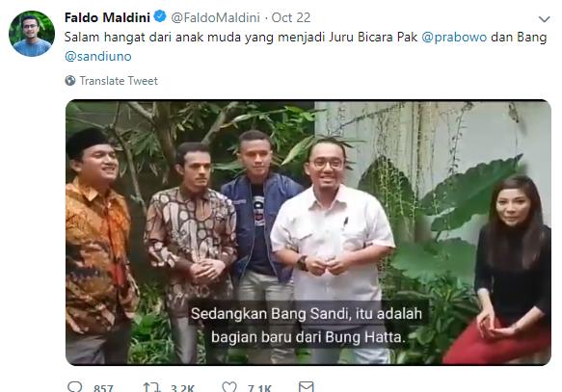562x392 pixels.
Task: Like the tweet with heart icon
Action: pyautogui.click(x=229, y=387)
